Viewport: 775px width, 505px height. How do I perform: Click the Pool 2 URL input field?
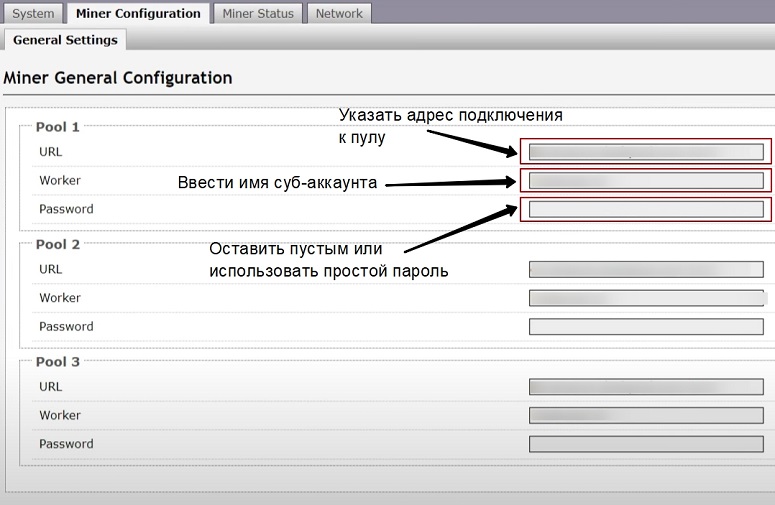point(646,270)
